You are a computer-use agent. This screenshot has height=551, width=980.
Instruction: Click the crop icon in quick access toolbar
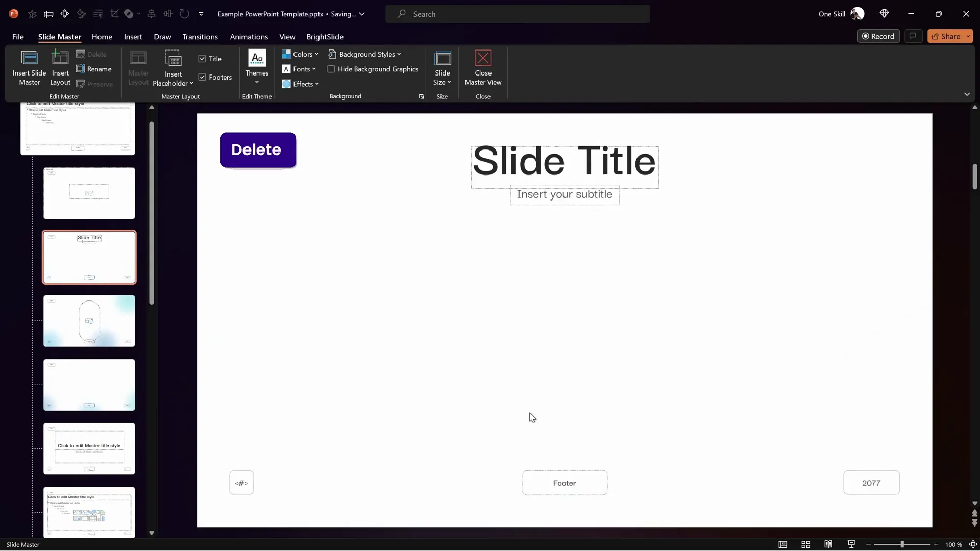point(114,14)
